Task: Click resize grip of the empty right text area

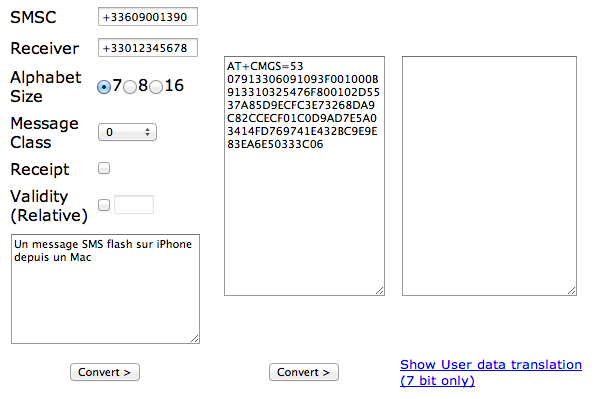Action: coord(572,291)
